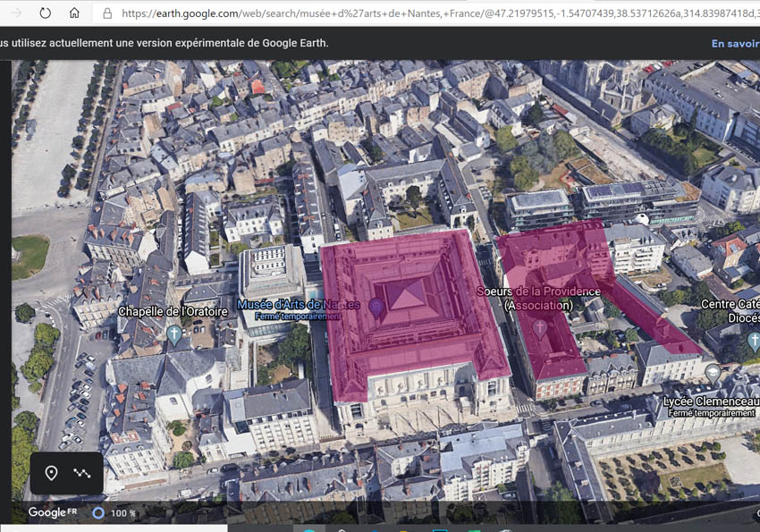Click the Google FR logo

(53, 512)
